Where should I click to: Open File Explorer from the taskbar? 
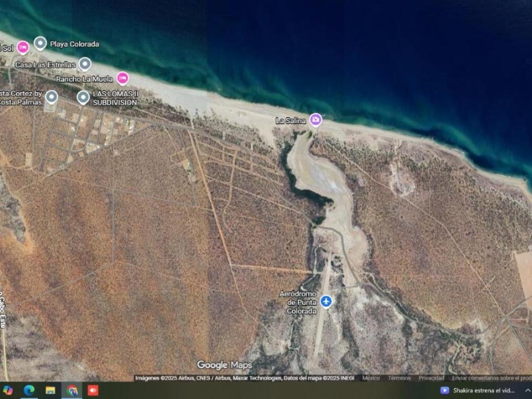point(50,390)
